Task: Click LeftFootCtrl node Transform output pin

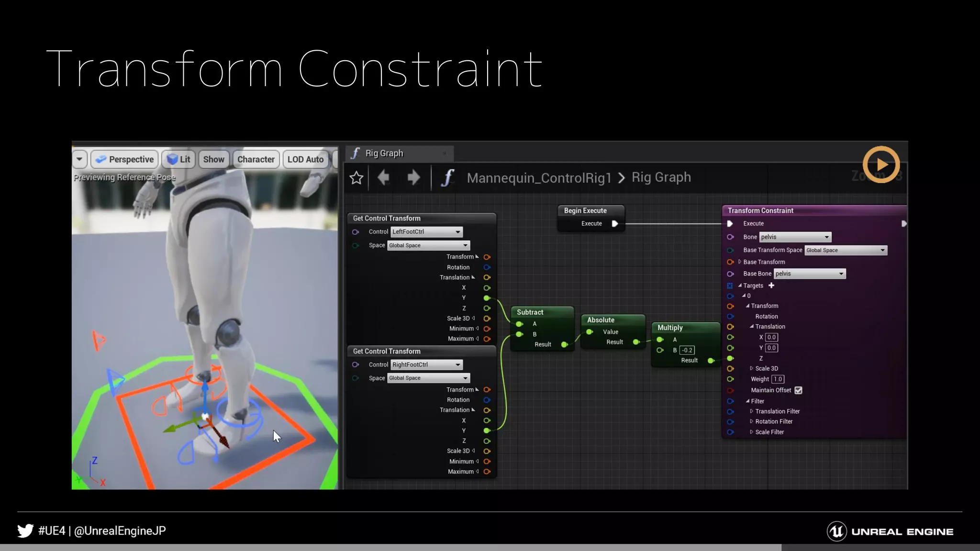Action: tap(487, 257)
